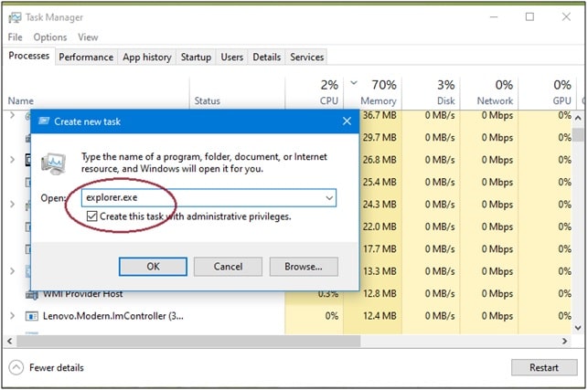Click the Memory column sort arrow
This screenshot has height=390, width=588.
[354, 83]
